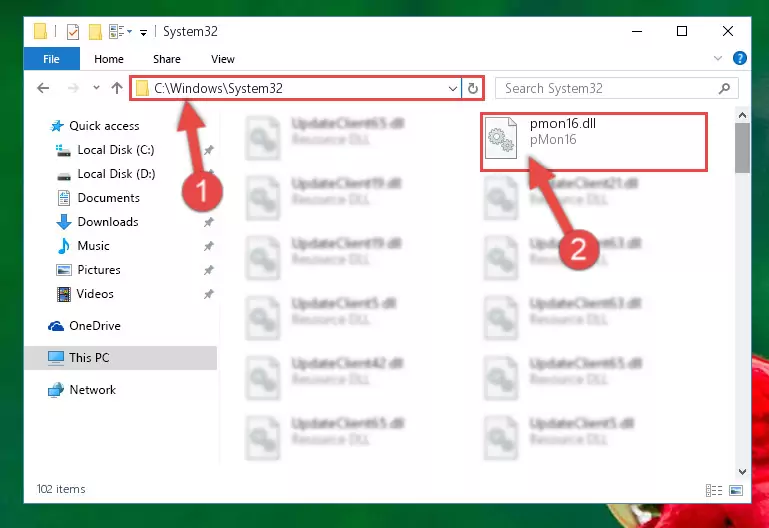The width and height of the screenshot is (769, 528).
Task: Open Pictures folder in sidebar
Action: pos(99,270)
